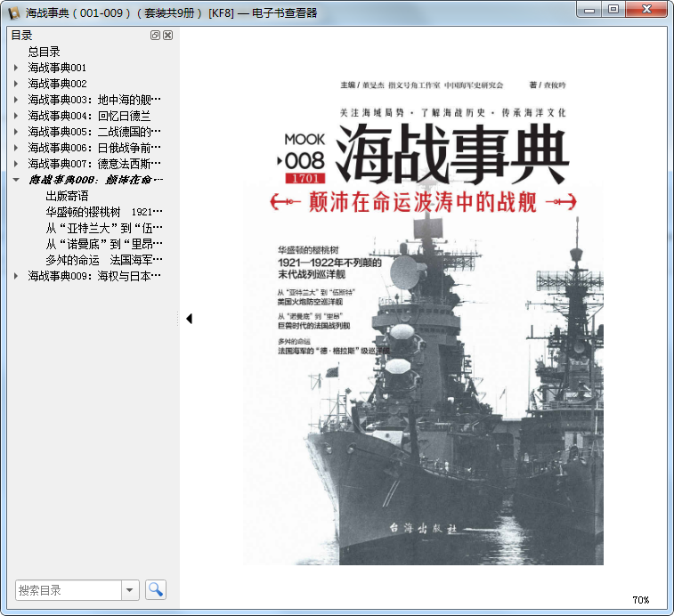Open 海战事典005：二战德国的 entry
The height and width of the screenshot is (616, 674).
[94, 132]
